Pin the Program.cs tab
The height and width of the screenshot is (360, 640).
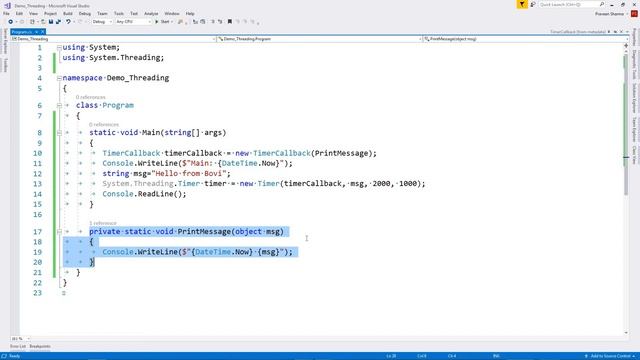click(x=36, y=32)
